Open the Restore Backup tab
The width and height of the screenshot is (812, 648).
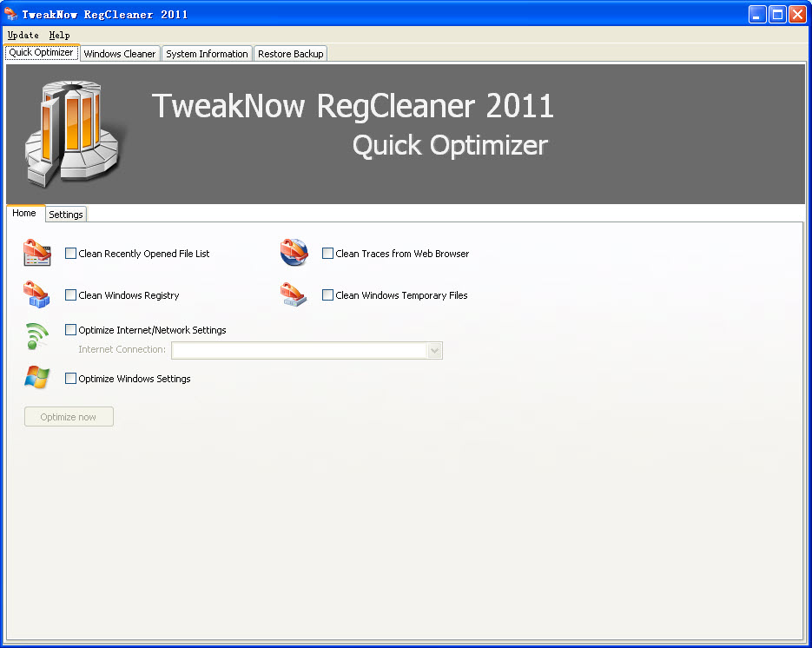tap(290, 53)
